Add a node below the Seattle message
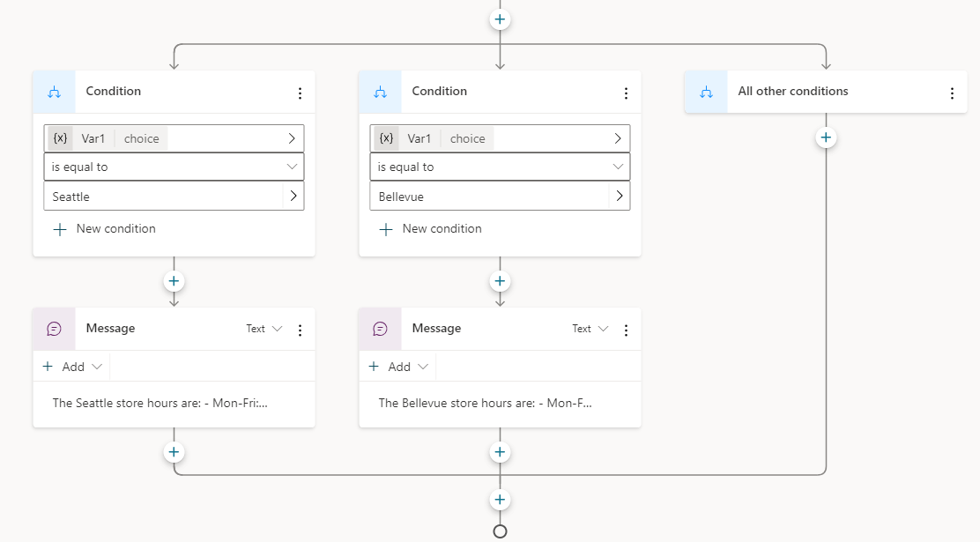The image size is (980, 542). pyautogui.click(x=174, y=452)
